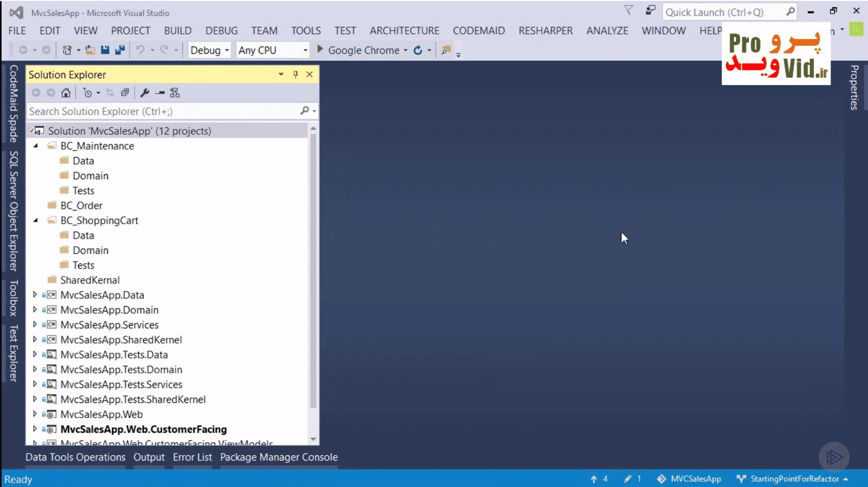The width and height of the screenshot is (868, 487).
Task: Start debugging with Google Chrome button
Action: [x=358, y=50]
